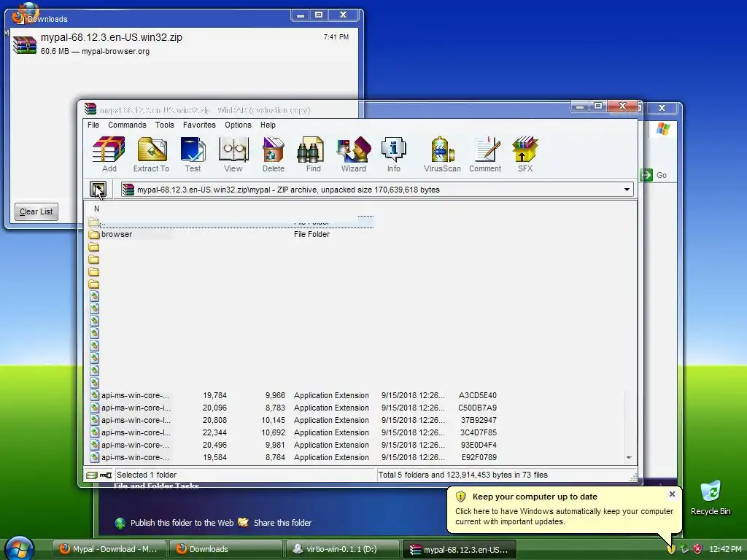This screenshot has height=560, width=747.
Task: Select the file row with size 20,808
Action: click(293, 420)
